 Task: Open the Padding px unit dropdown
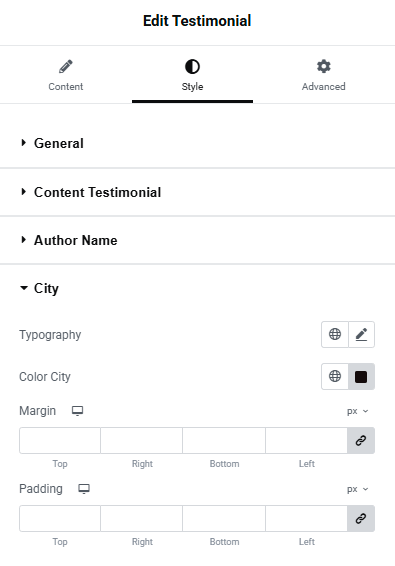[357, 489]
